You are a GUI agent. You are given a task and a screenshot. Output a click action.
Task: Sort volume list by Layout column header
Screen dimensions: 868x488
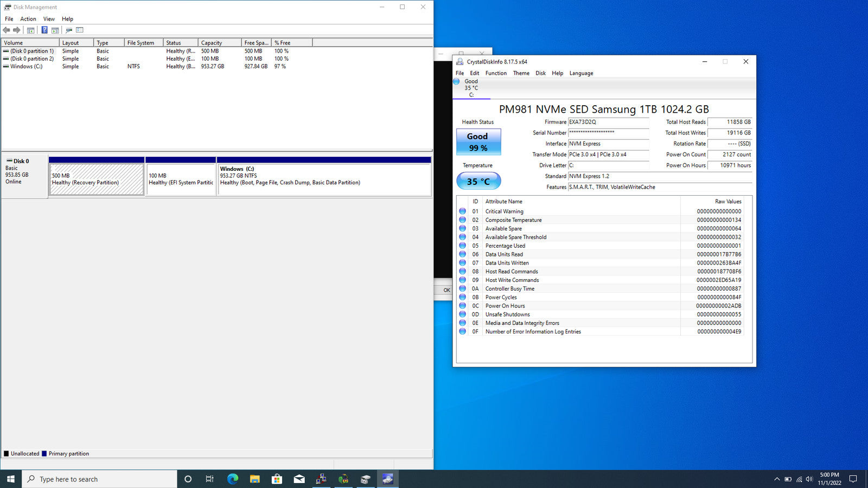(76, 43)
